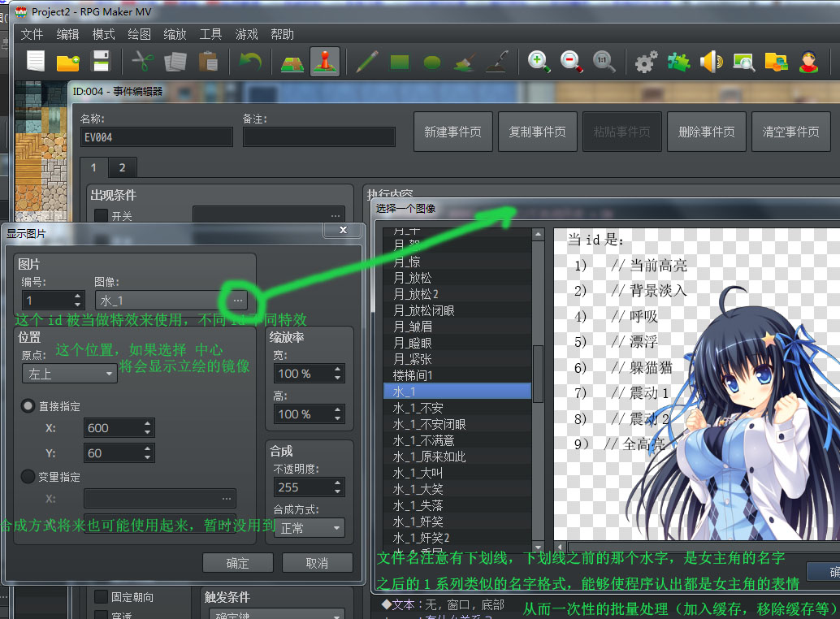Toggle the 固定朝向 checkbox
Viewport: 840px width, 619px height.
[101, 596]
